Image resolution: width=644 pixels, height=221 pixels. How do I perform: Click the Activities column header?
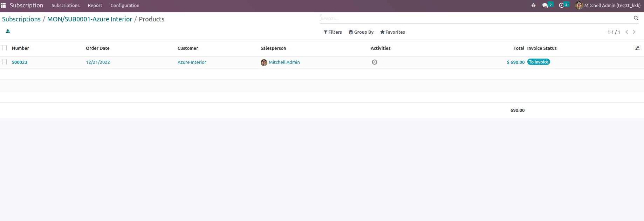click(x=381, y=48)
